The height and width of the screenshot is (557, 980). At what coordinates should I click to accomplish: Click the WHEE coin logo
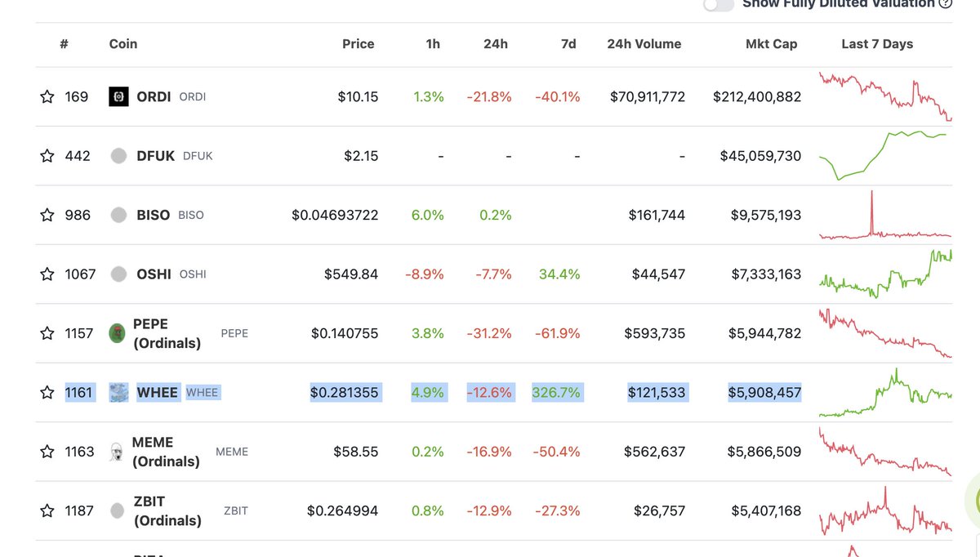tap(118, 392)
